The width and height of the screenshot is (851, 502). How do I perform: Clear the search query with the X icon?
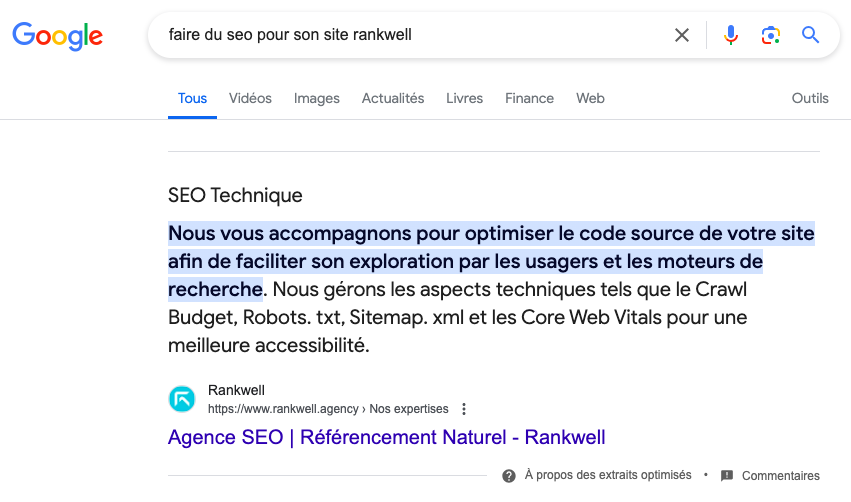click(682, 35)
